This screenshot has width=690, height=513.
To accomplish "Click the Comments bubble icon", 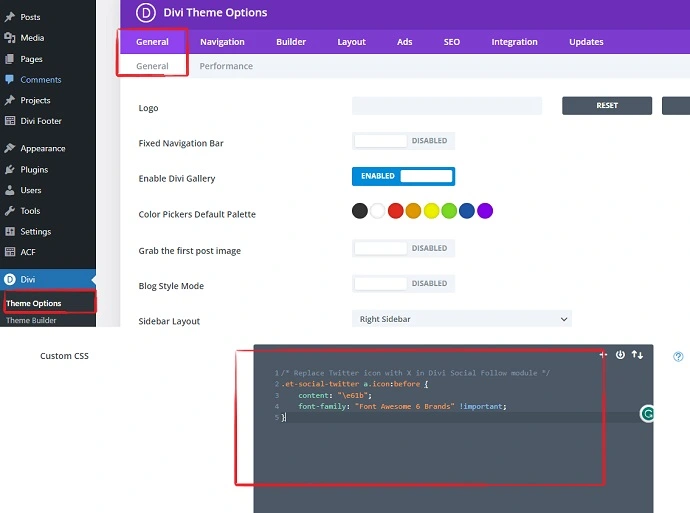I will point(10,80).
